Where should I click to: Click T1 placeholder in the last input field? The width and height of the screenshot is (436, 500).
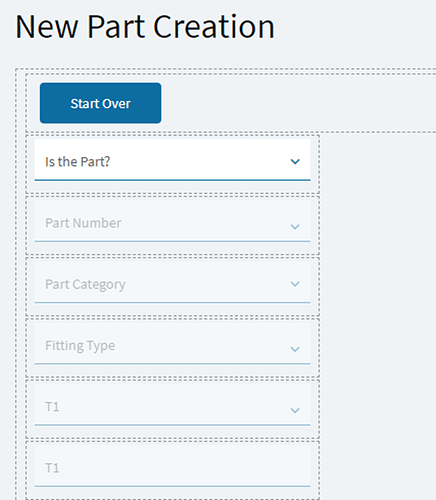point(52,468)
